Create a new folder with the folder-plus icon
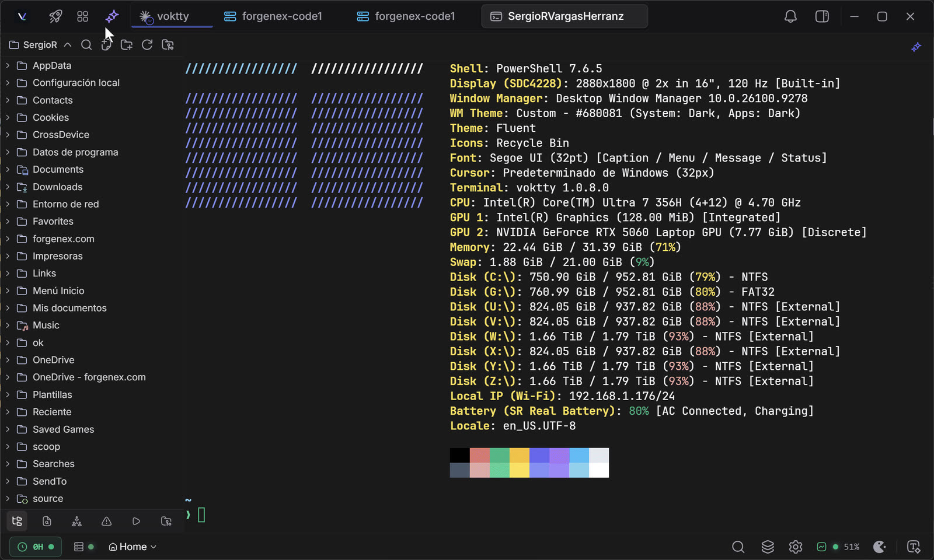 127,45
